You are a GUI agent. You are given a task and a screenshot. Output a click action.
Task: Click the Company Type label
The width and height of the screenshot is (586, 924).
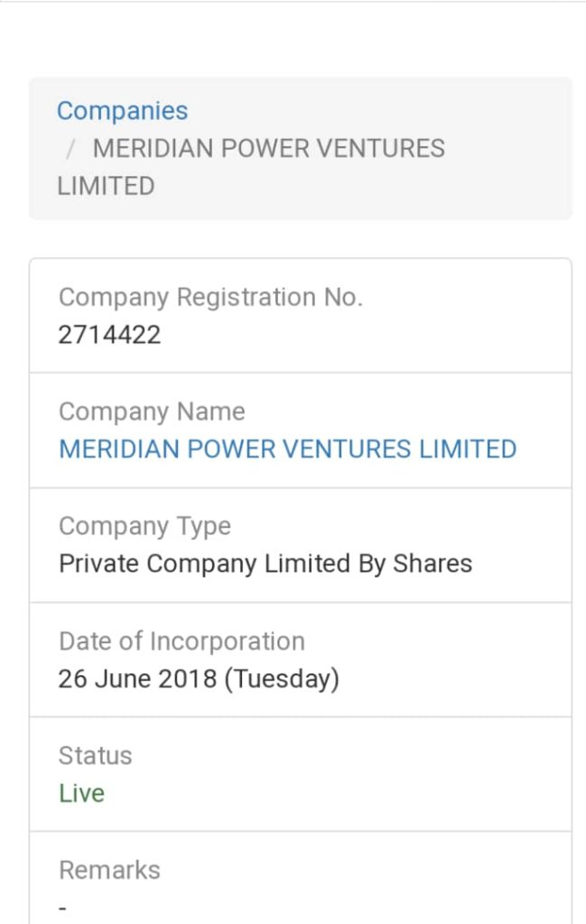(x=144, y=526)
